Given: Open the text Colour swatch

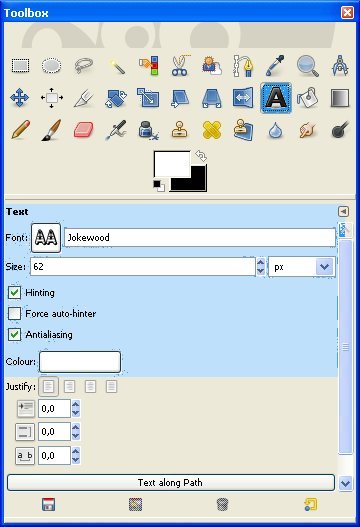Looking at the screenshot, I should [80, 362].
